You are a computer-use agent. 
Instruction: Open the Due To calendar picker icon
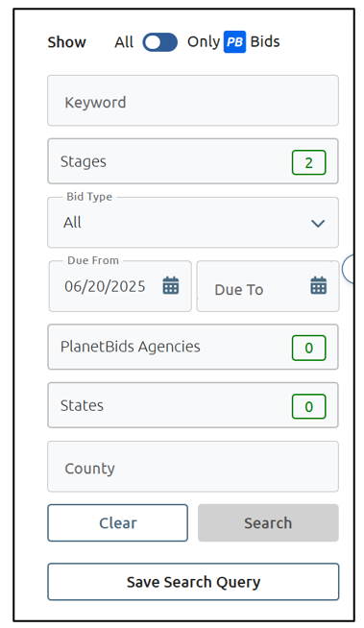coord(319,285)
